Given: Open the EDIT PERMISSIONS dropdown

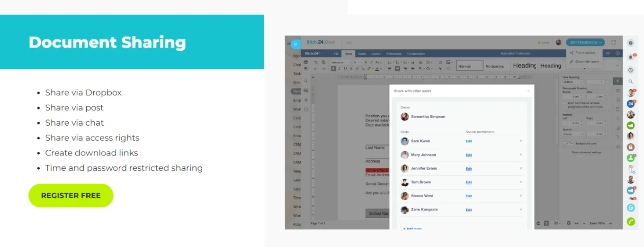Looking at the screenshot, I should 585,43.
